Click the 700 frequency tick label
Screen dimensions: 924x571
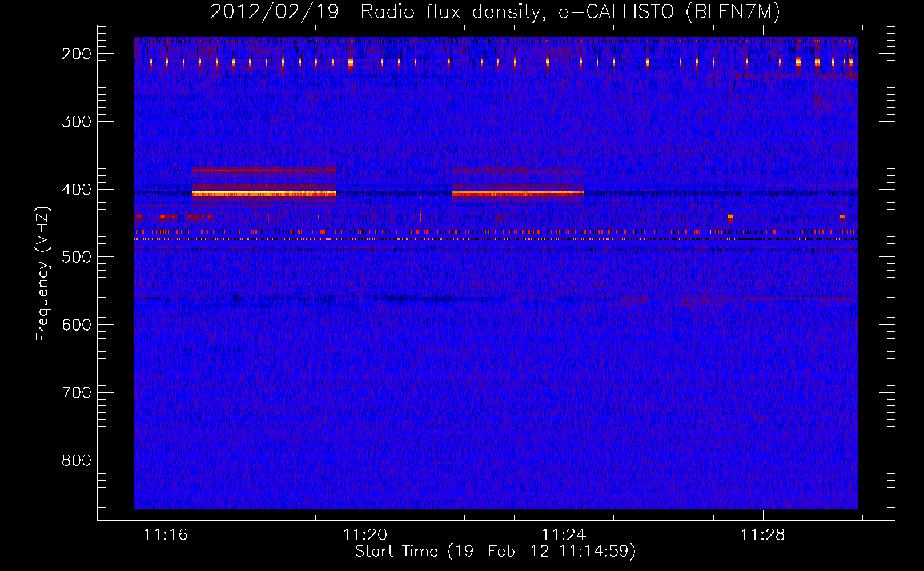point(77,393)
